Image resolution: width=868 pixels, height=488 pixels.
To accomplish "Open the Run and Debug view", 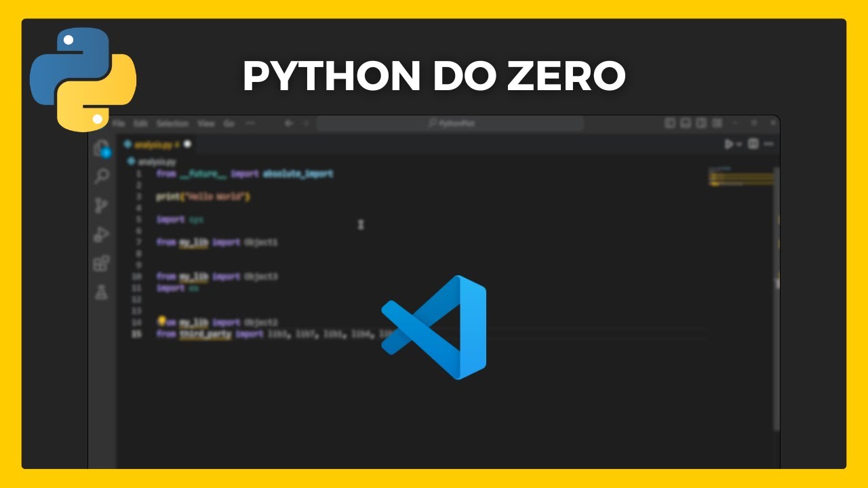I will (101, 235).
